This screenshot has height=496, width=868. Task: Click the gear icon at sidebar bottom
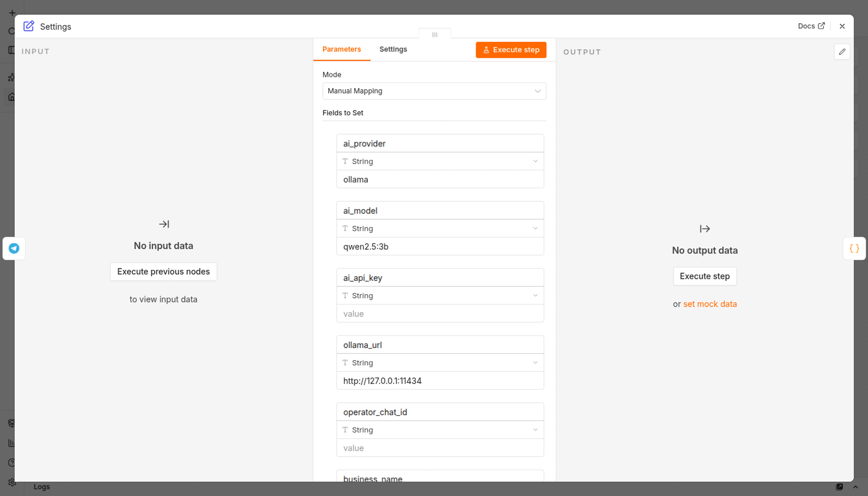tap(12, 482)
